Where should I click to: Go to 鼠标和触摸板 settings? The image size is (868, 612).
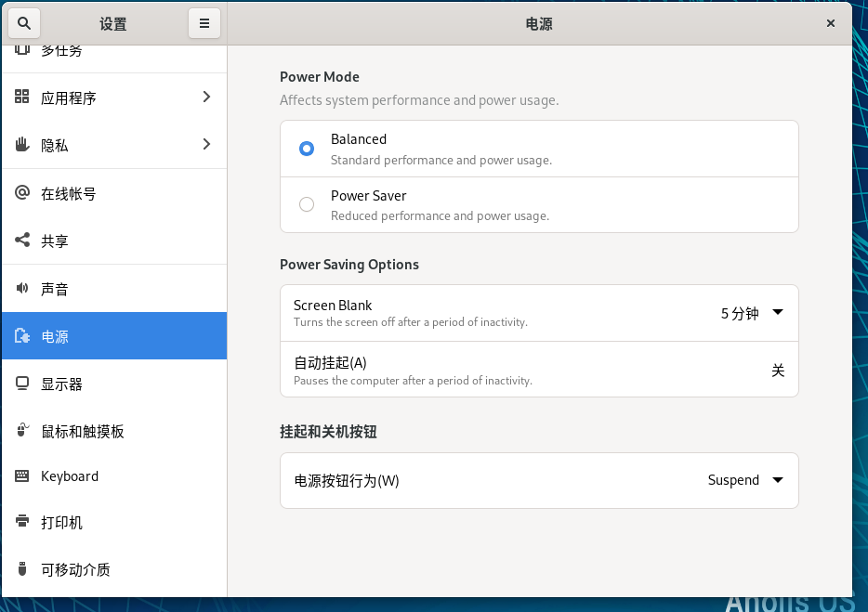pos(82,431)
